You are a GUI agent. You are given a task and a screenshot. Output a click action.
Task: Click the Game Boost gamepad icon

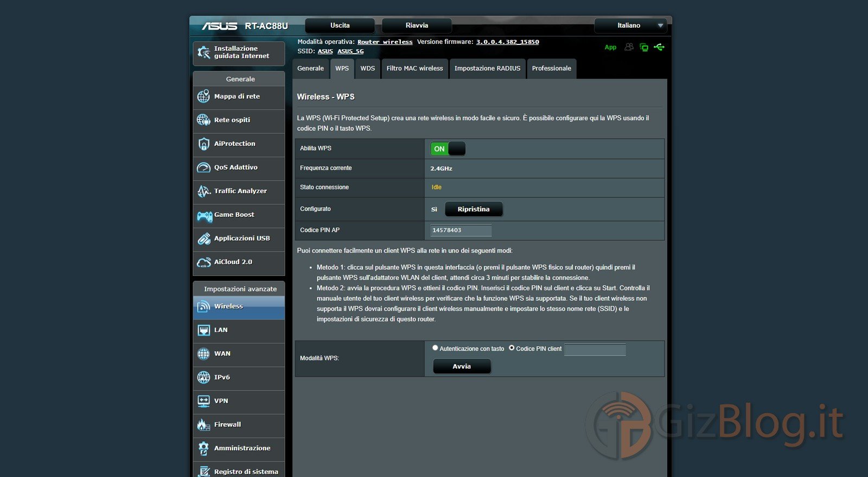[x=205, y=216]
